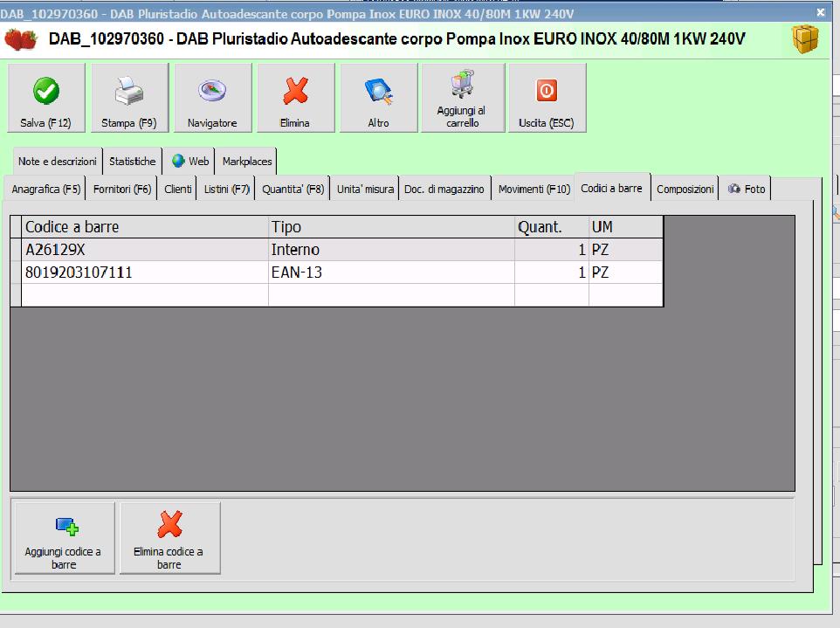Image resolution: width=840 pixels, height=628 pixels.
Task: Click the yellow package box icon
Action: click(x=805, y=38)
